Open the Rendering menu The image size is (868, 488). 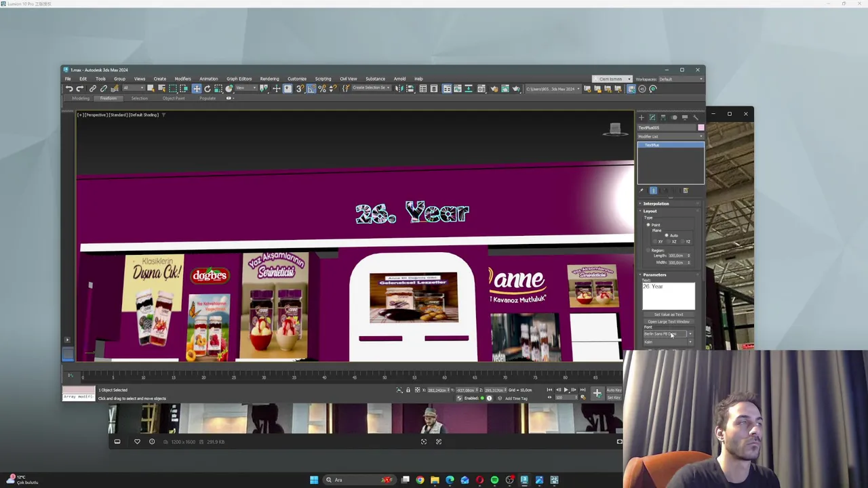[269, 79]
